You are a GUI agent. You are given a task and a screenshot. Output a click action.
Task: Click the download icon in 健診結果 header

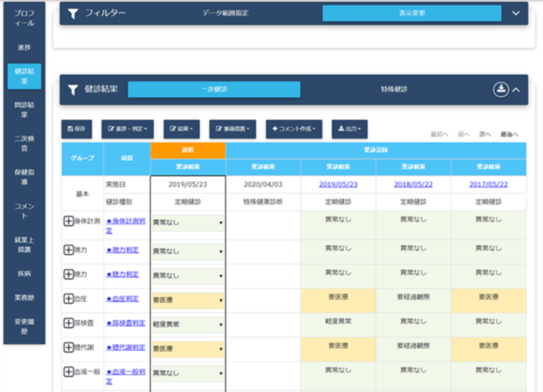tap(501, 89)
